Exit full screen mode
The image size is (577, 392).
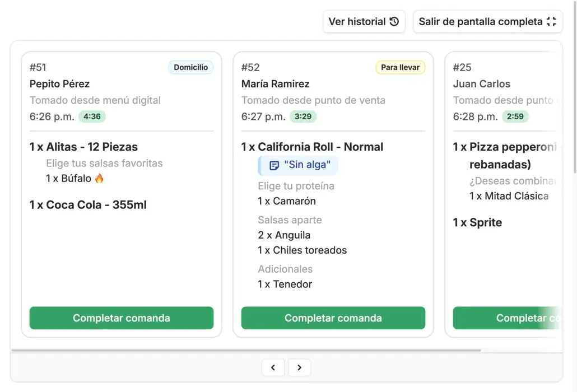[x=487, y=22]
